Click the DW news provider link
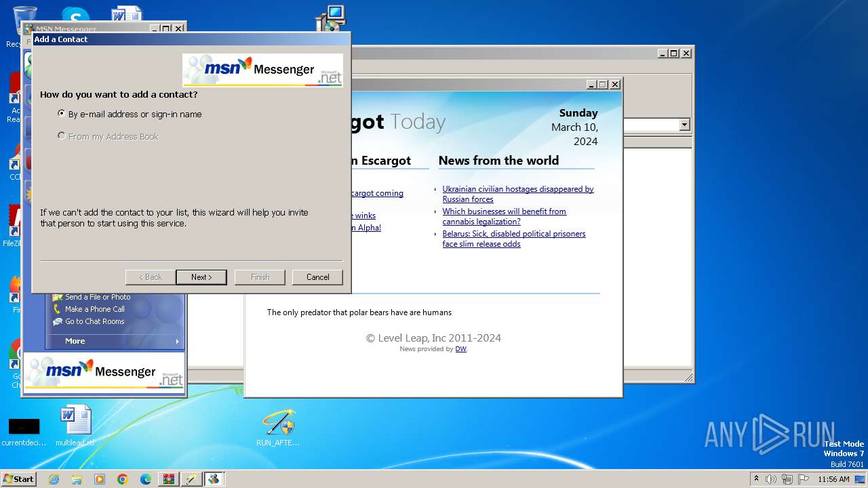Image resolution: width=868 pixels, height=488 pixels. click(x=460, y=349)
